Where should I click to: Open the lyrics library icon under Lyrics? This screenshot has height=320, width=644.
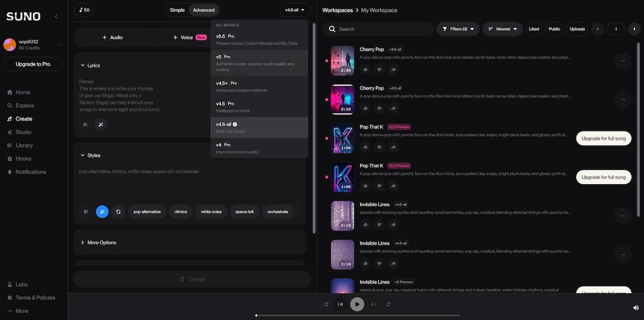pyautogui.click(x=85, y=125)
